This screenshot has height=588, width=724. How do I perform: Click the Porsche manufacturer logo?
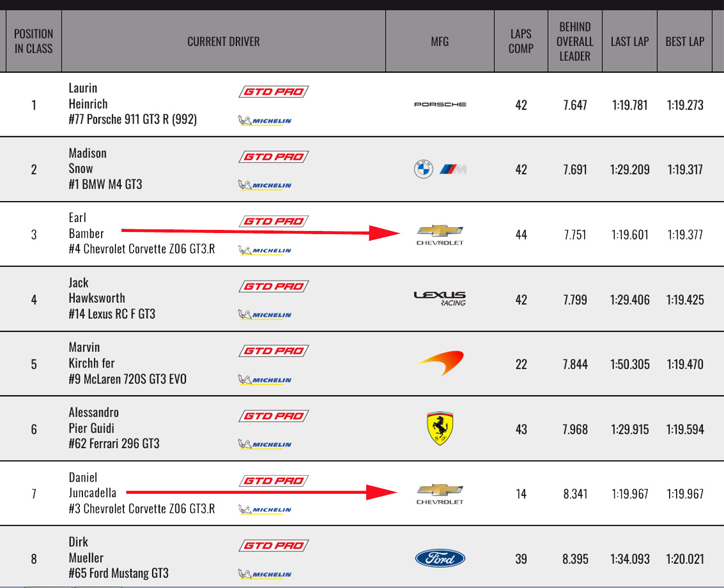click(x=440, y=104)
